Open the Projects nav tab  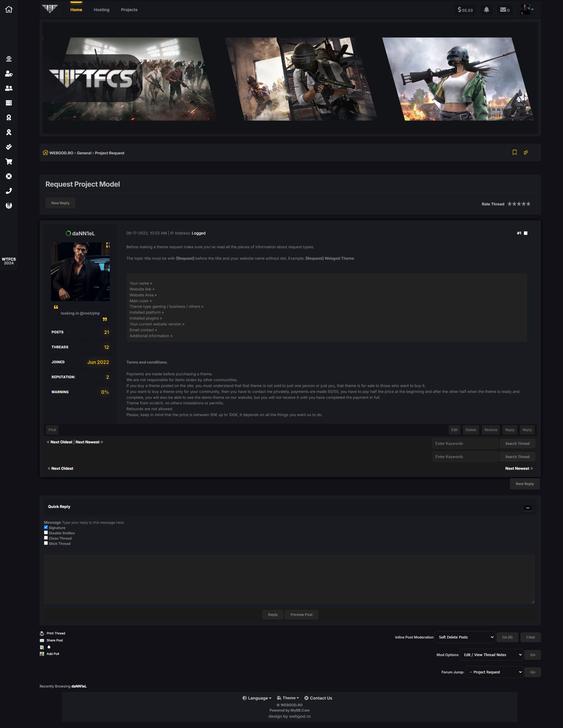click(x=129, y=10)
